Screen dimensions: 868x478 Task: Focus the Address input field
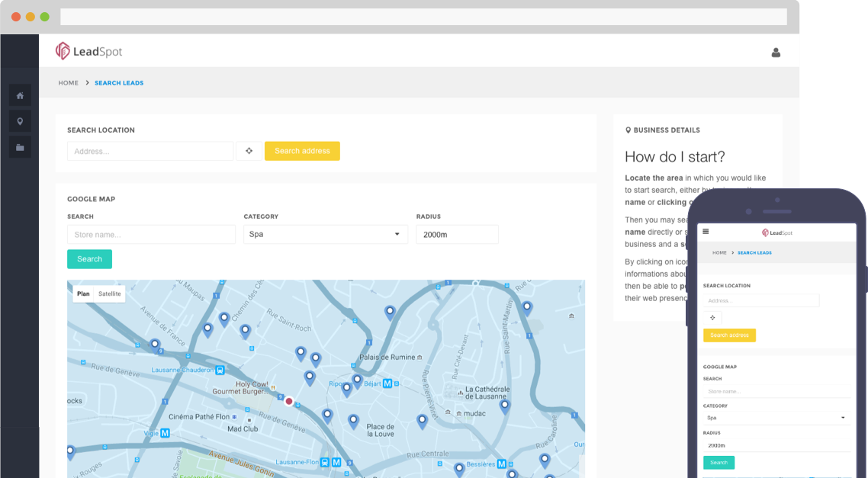(x=150, y=151)
